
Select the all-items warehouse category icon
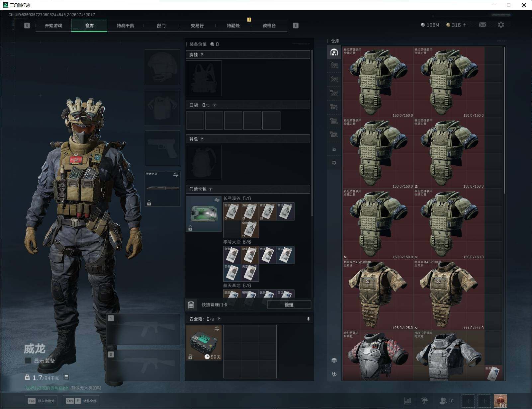[x=334, y=52]
